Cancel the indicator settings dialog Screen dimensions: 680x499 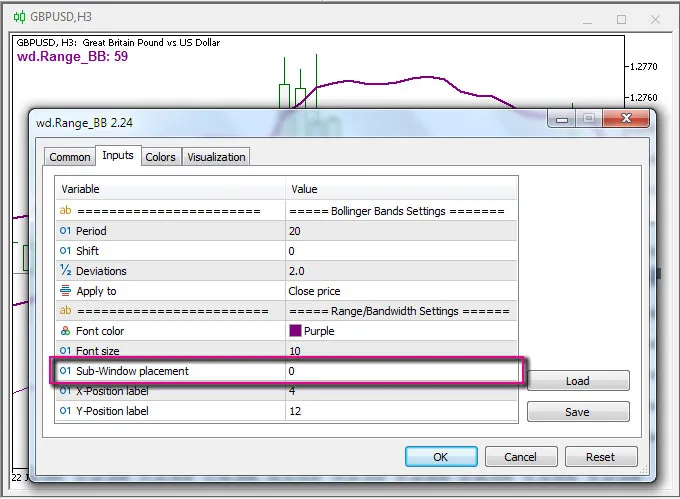tap(520, 457)
